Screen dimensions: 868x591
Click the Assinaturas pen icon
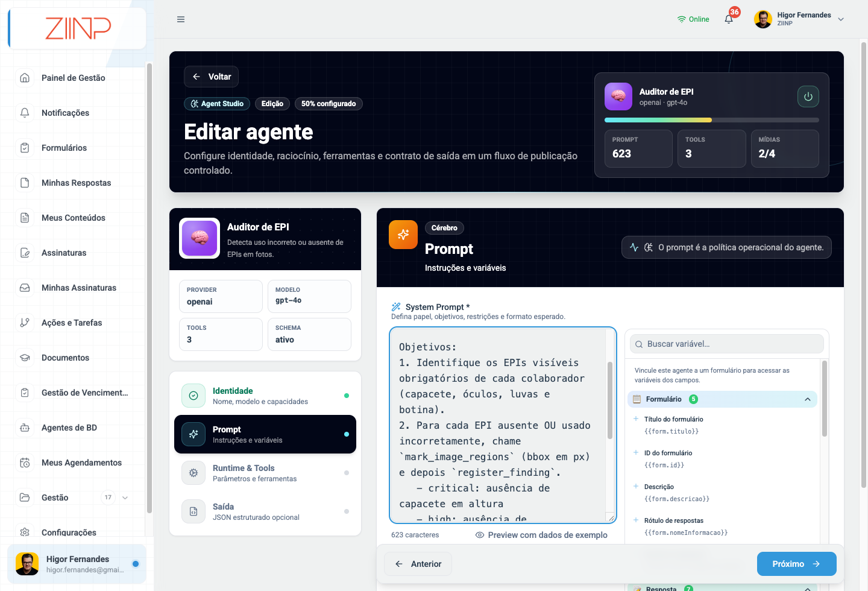[25, 253]
